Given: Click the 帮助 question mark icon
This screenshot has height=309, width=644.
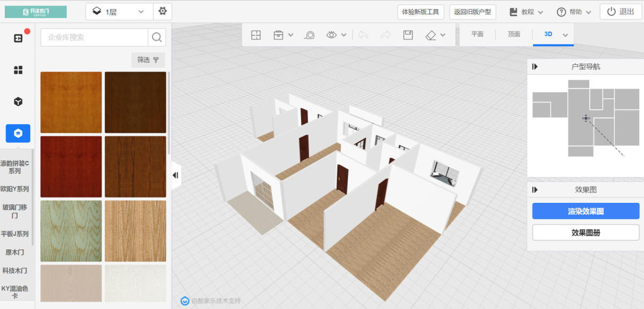Looking at the screenshot, I should click(x=561, y=12).
